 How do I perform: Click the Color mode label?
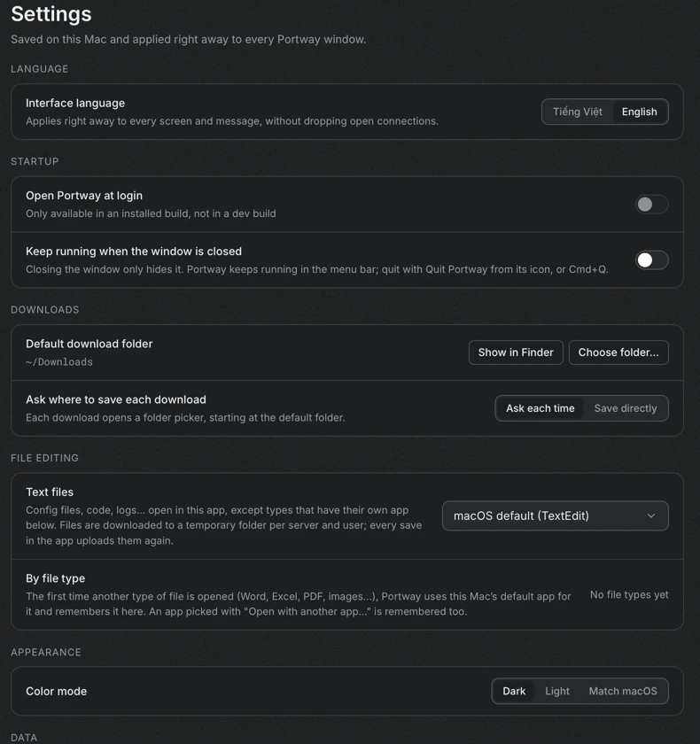coord(57,692)
